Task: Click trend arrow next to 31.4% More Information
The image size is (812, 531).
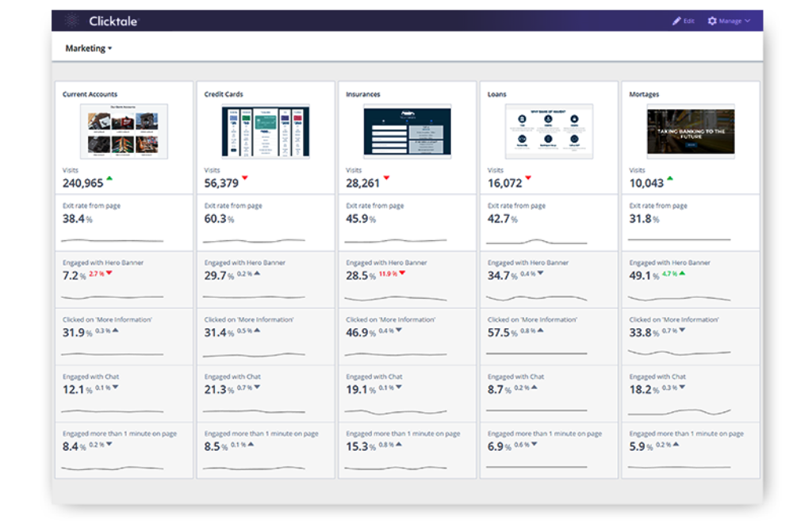Action: 258,330
